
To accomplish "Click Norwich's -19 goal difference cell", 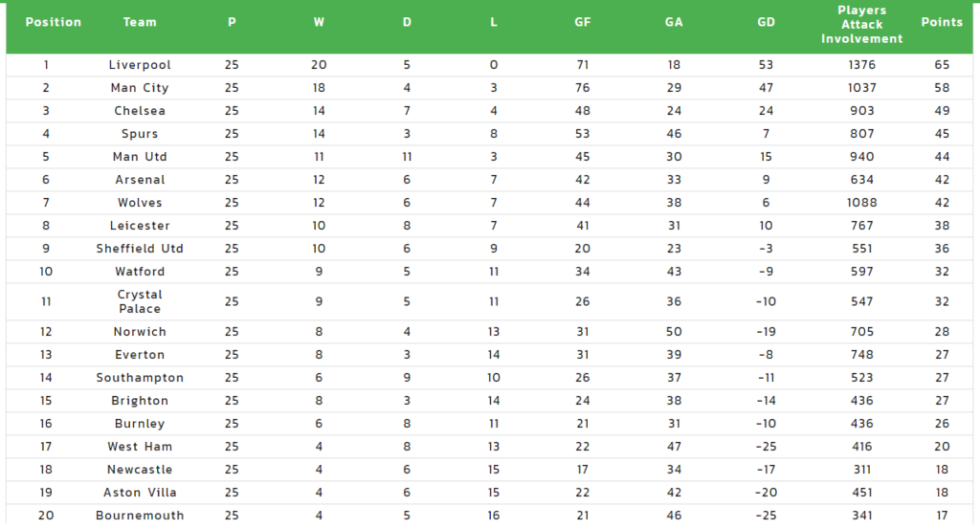I will [x=766, y=332].
